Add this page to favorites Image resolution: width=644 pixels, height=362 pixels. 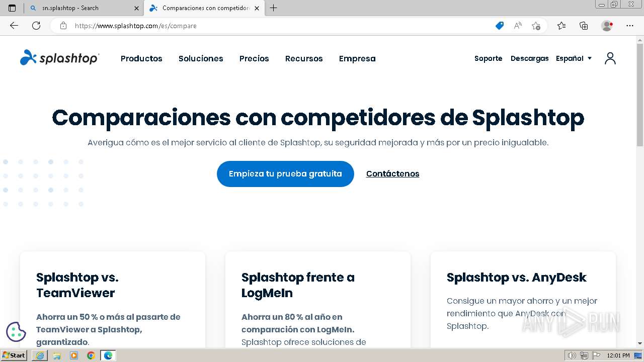[536, 26]
